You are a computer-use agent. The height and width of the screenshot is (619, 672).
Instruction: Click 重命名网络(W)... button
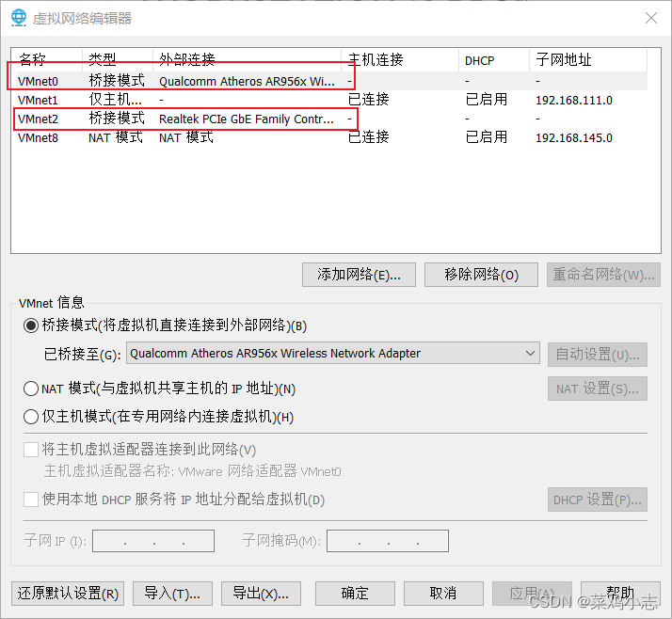[603, 275]
